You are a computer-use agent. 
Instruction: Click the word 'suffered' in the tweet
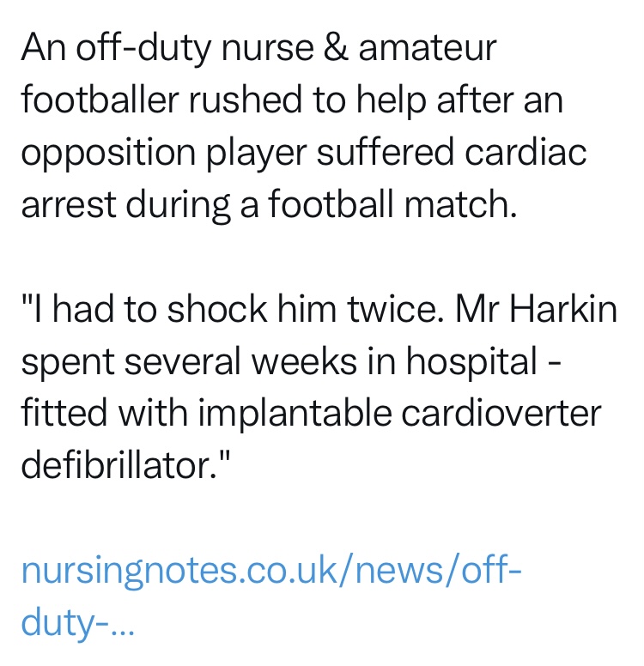click(x=386, y=152)
